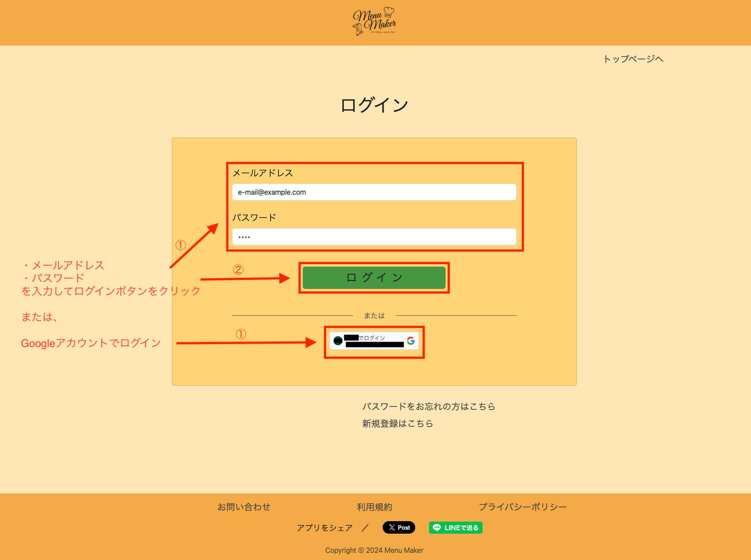Click the green ログイン button
Screen dimensions: 751x560
click(x=374, y=278)
